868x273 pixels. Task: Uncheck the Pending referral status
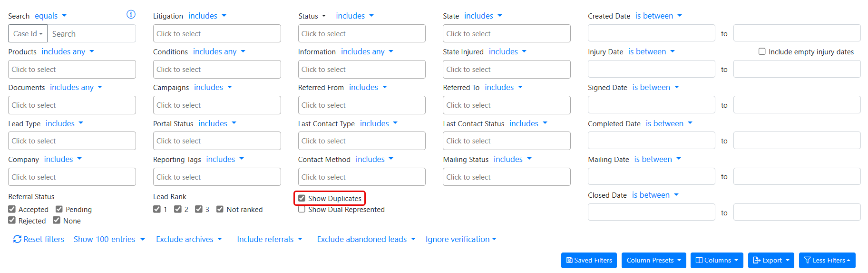(59, 209)
